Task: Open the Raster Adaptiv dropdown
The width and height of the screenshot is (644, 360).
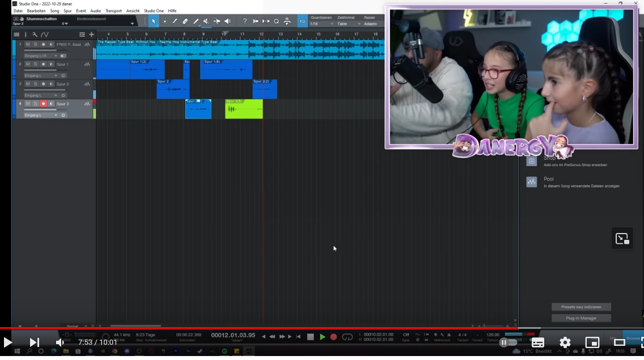Action: (x=371, y=24)
